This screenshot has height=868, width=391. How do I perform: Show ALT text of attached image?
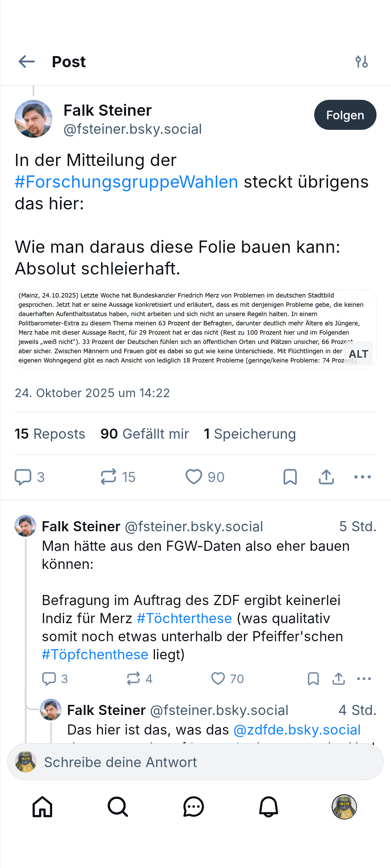click(x=358, y=354)
